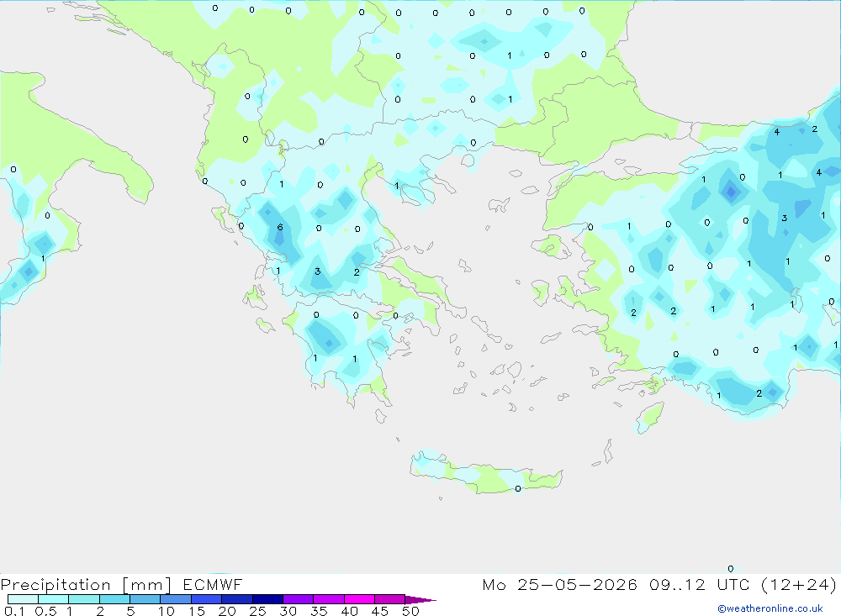Click the 1–2 mm legend color swatch

83,599
